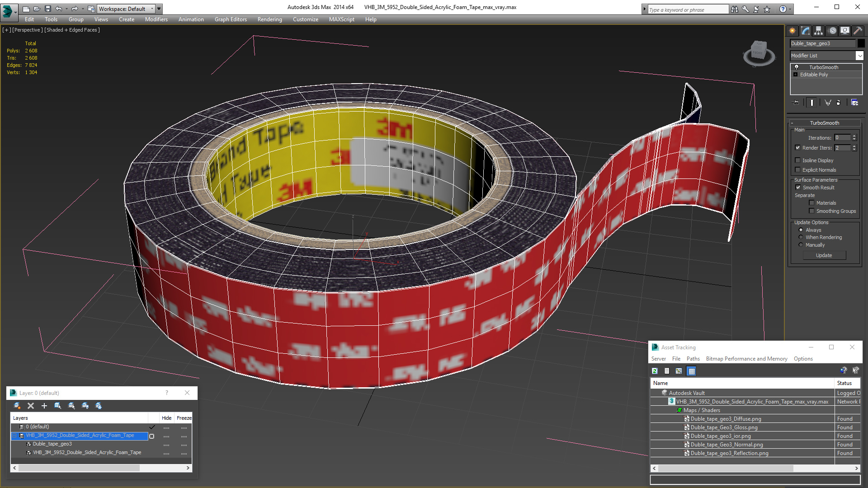Hide/unhide all layers icon

85,406
